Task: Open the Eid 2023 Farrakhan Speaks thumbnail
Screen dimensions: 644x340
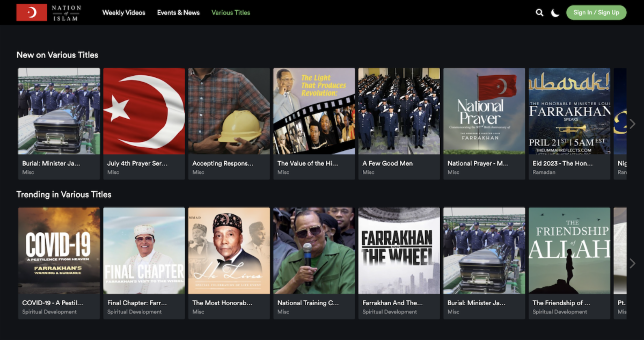Action: [569, 111]
